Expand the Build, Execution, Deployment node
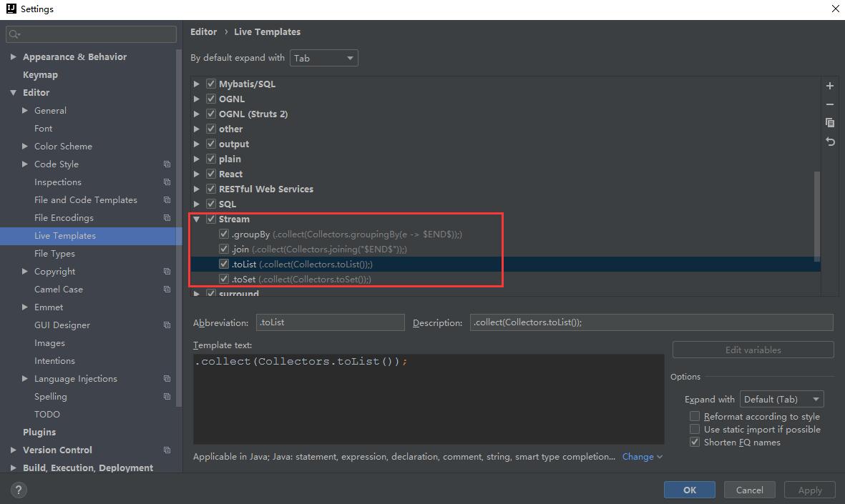This screenshot has width=845, height=504. (x=14, y=468)
